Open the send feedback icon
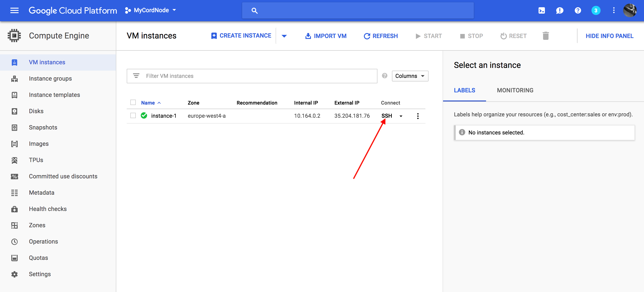Image resolution: width=644 pixels, height=292 pixels. click(x=560, y=10)
